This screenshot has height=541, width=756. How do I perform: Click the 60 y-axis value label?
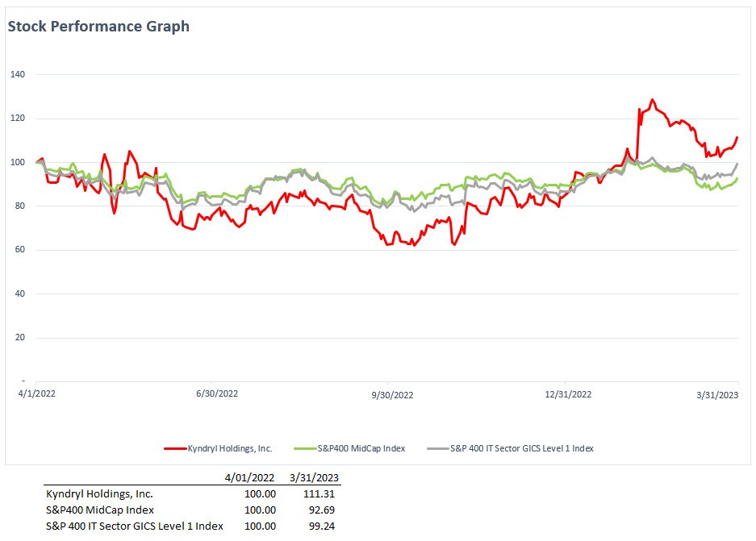click(20, 250)
